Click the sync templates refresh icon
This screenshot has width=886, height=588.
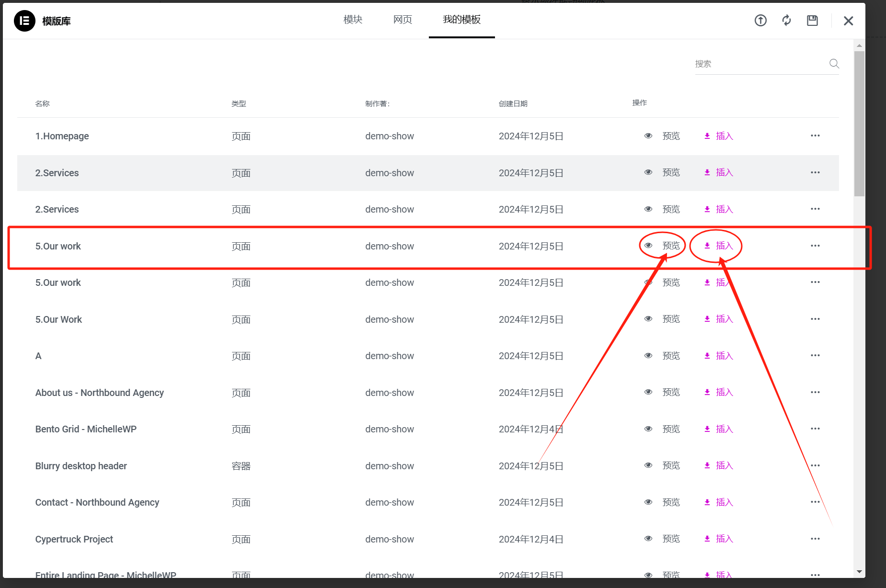[x=786, y=21]
